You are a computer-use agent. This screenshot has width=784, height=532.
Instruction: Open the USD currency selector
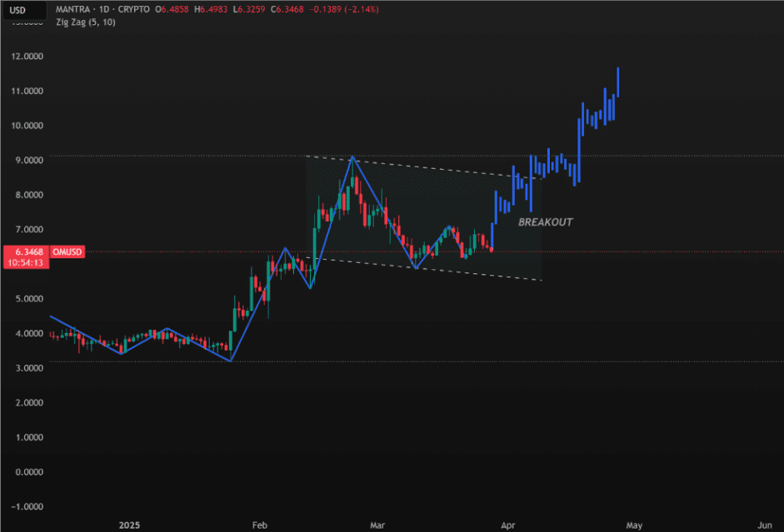24,10
